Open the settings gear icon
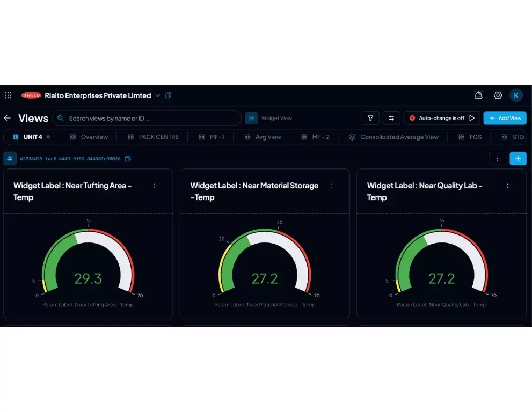This screenshot has height=412, width=532. pyautogui.click(x=497, y=95)
